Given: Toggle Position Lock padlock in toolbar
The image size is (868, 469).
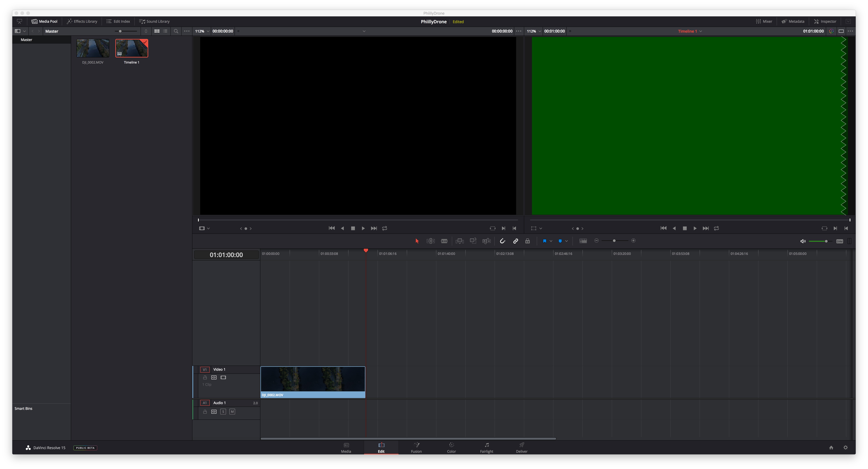Looking at the screenshot, I should pyautogui.click(x=528, y=241).
